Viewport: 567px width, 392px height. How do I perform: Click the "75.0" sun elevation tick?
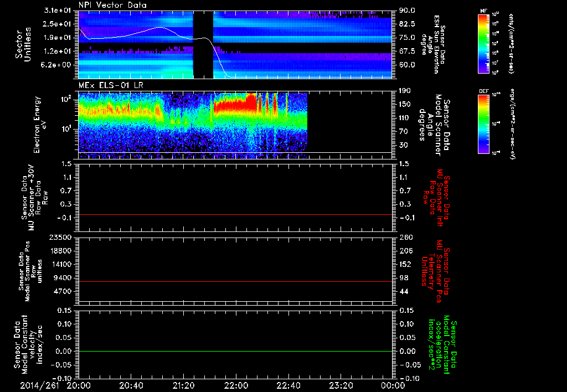point(407,38)
